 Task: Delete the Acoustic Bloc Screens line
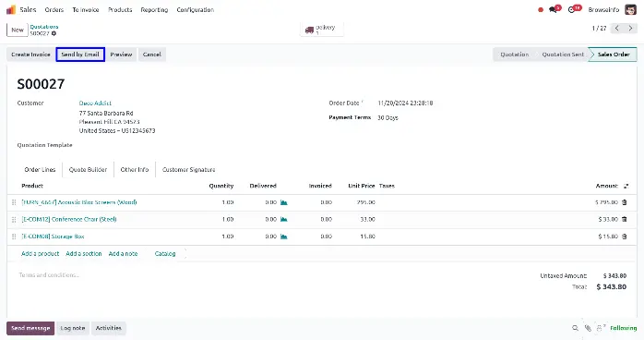click(x=625, y=202)
